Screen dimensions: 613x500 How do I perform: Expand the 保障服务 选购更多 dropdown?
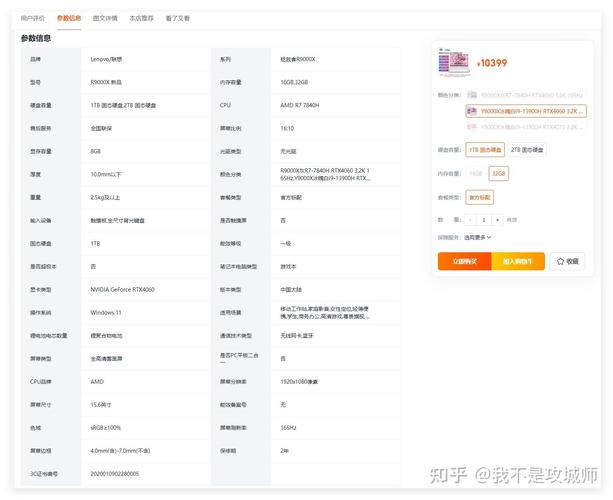point(477,237)
